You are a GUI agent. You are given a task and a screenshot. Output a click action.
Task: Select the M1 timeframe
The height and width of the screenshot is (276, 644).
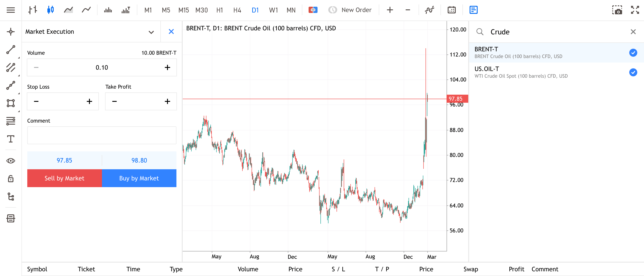click(x=148, y=10)
